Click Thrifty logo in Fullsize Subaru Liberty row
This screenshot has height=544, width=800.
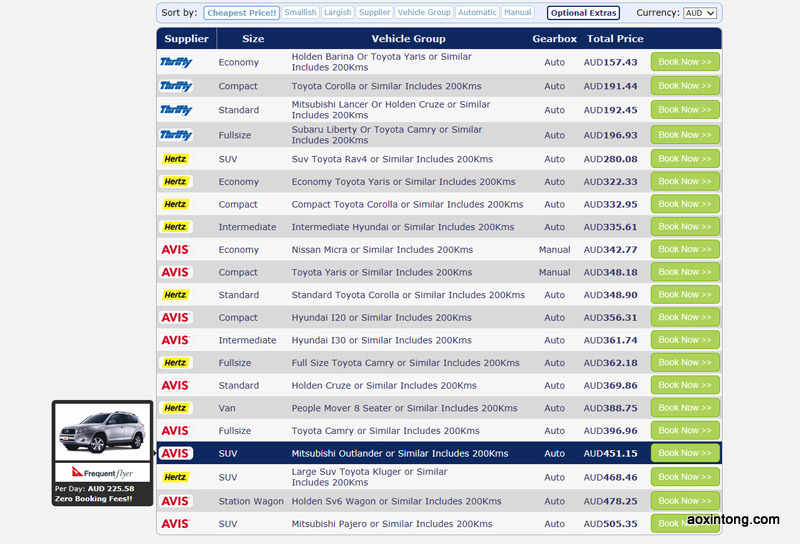pos(176,135)
